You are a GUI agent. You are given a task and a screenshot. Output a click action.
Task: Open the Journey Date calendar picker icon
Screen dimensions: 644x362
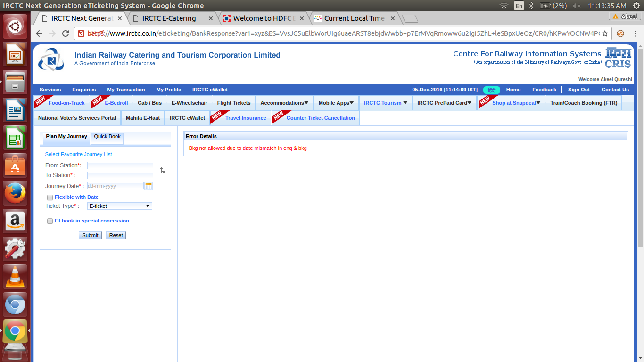coord(149,186)
